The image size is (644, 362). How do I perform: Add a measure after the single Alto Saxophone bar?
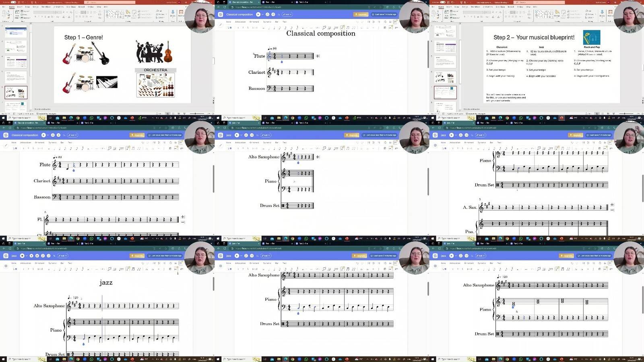click(318, 157)
